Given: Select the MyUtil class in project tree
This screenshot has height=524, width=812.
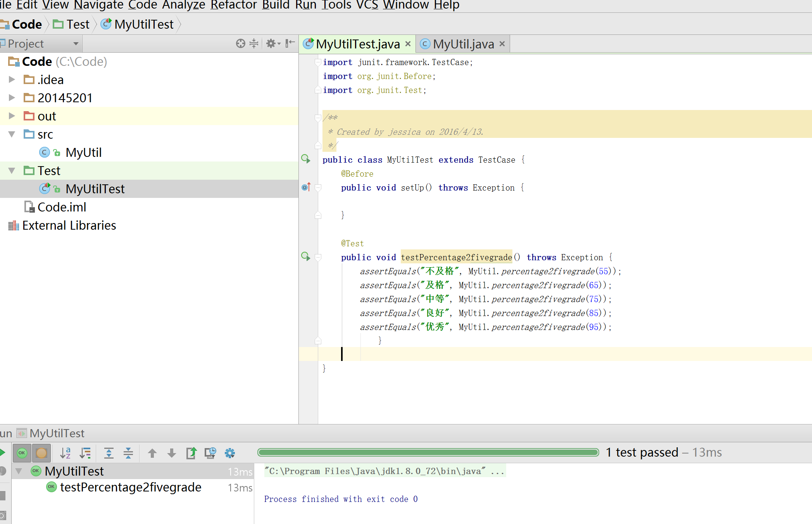Looking at the screenshot, I should point(83,152).
